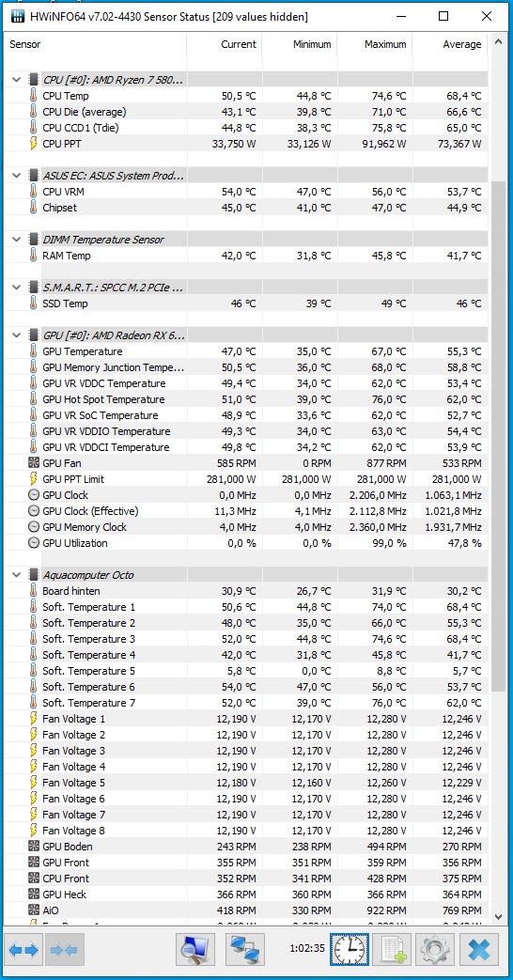Select the CPU Die (average) row

click(245, 112)
